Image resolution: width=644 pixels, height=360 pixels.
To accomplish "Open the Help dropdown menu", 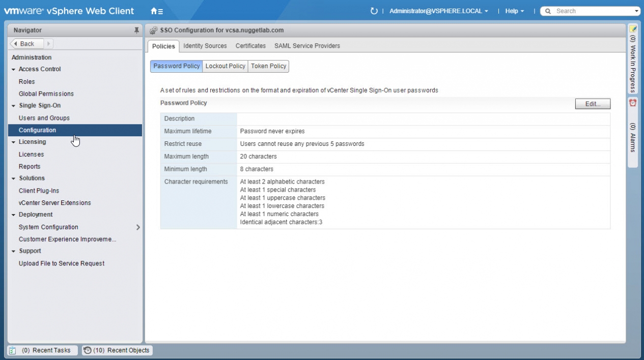I will coord(514,11).
